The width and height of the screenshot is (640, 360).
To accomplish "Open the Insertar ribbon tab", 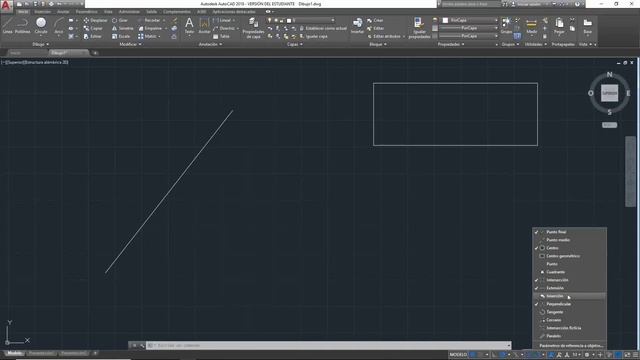I will click(x=42, y=12).
